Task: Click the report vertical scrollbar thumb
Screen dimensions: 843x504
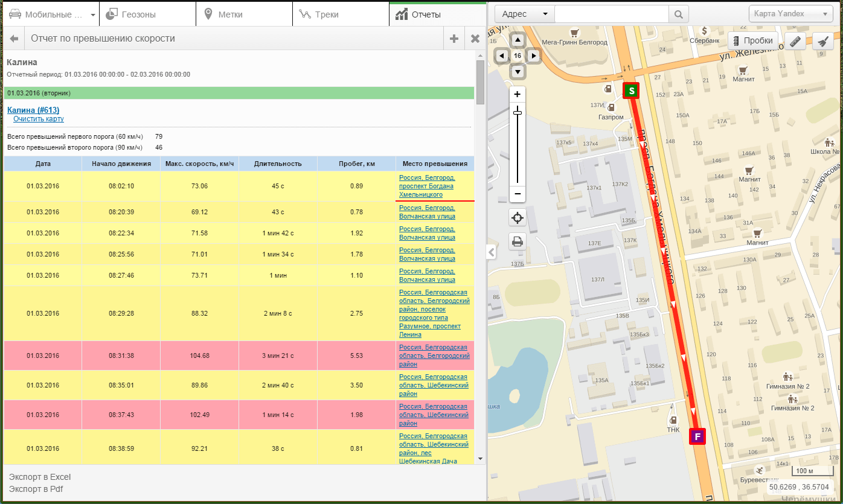Action: 480,83
